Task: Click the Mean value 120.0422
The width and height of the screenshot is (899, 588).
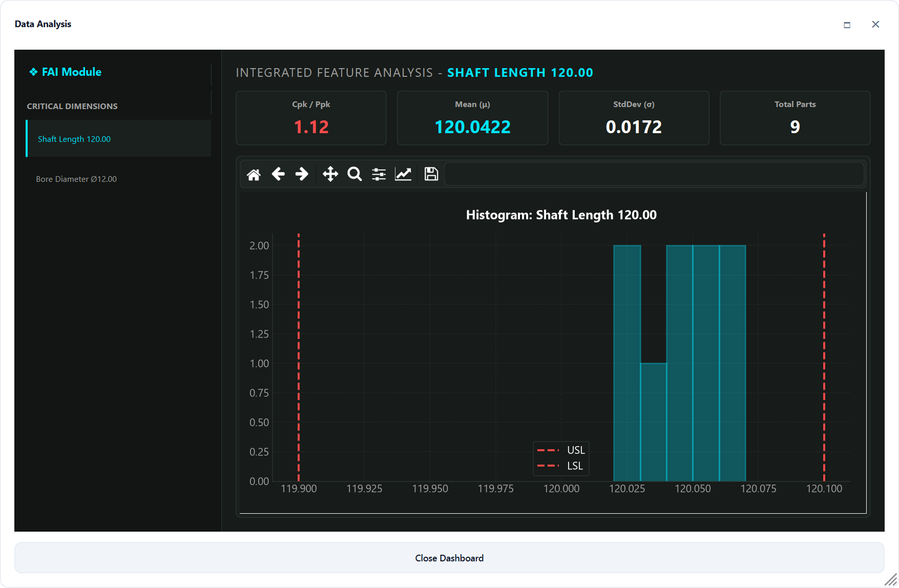Action: [472, 127]
